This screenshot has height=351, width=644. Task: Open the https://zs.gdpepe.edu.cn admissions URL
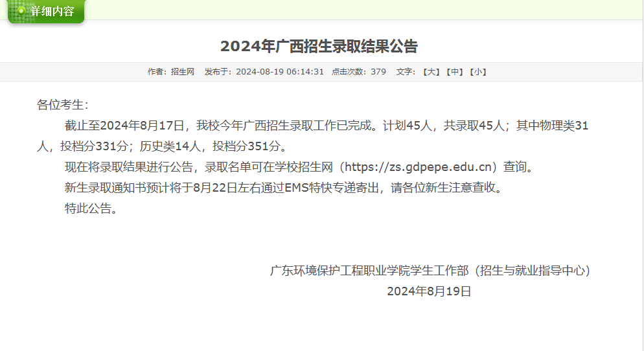coord(417,168)
